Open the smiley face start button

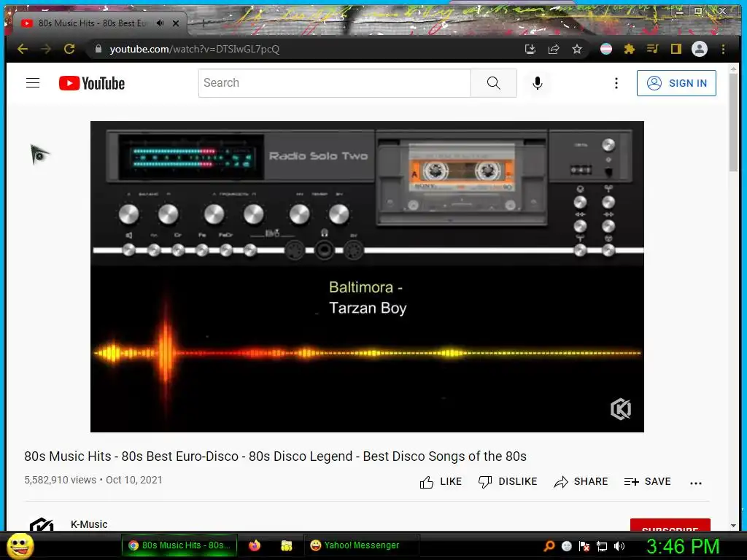[20, 545]
